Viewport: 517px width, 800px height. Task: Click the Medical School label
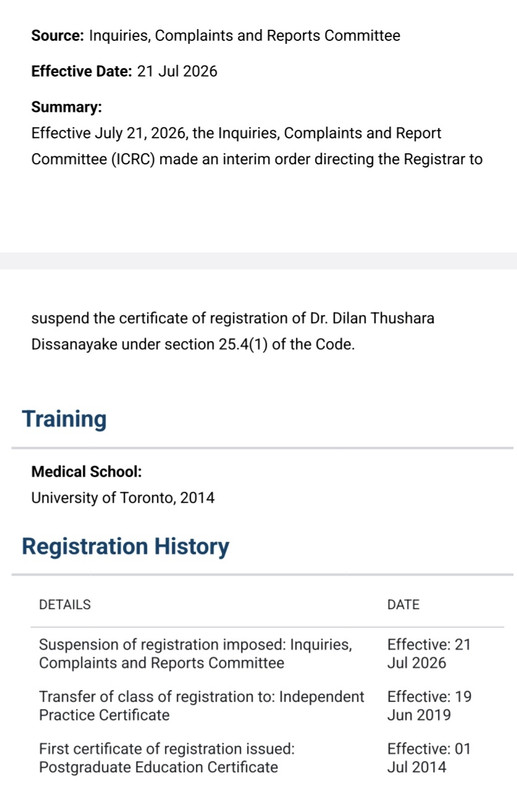coord(86,471)
